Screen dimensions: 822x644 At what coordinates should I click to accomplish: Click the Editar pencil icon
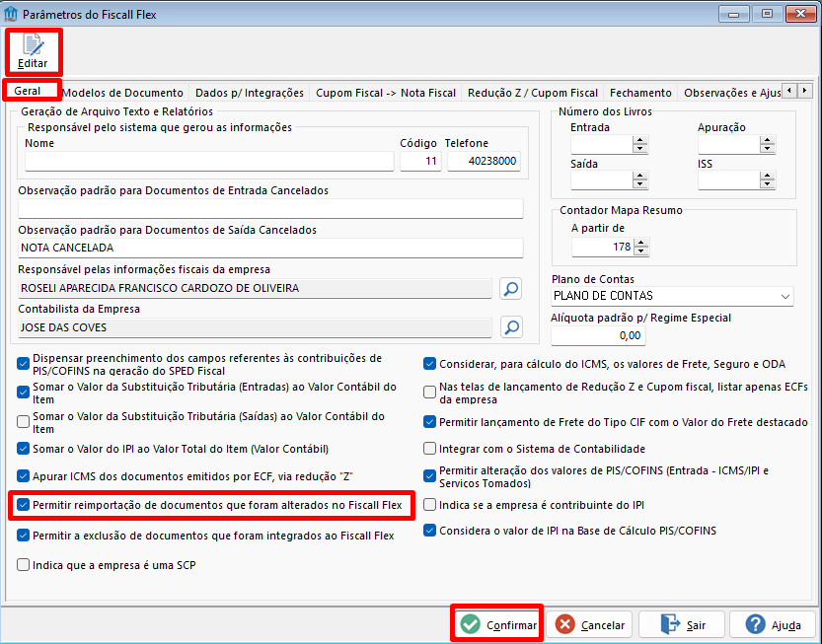tap(34, 45)
